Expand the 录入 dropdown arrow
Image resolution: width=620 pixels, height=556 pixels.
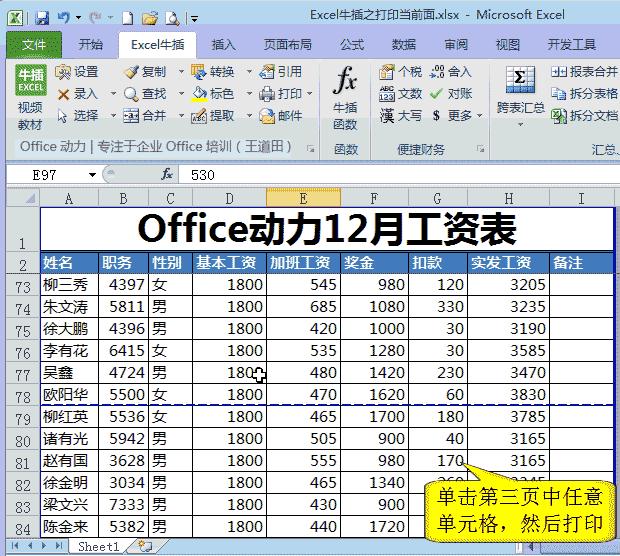113,94
